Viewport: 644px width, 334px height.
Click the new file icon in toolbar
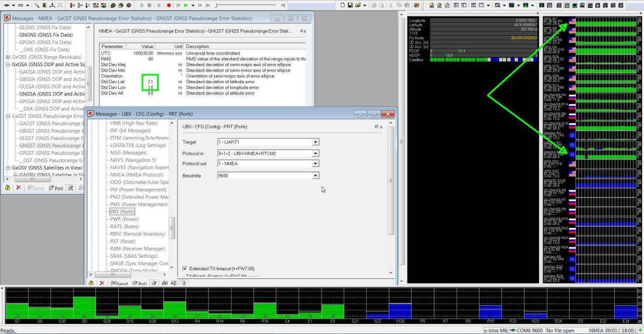pyautogui.click(x=341, y=5)
